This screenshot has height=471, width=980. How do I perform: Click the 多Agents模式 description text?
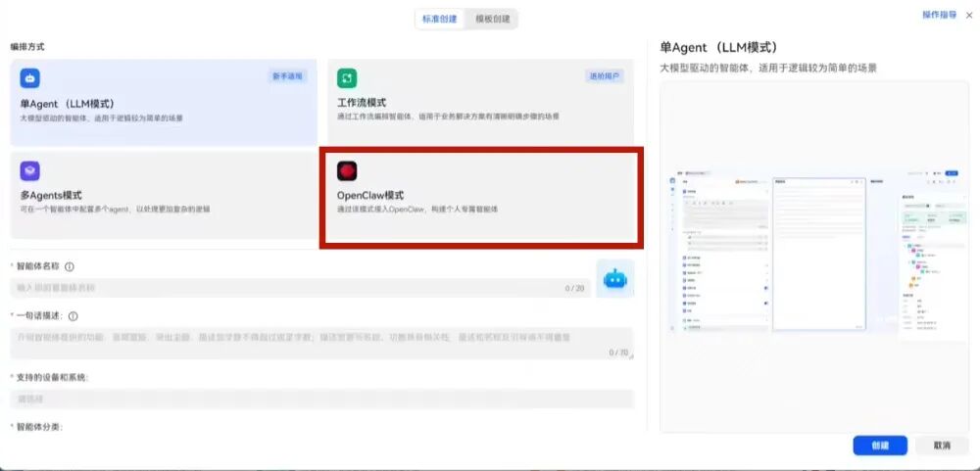[x=115, y=210]
